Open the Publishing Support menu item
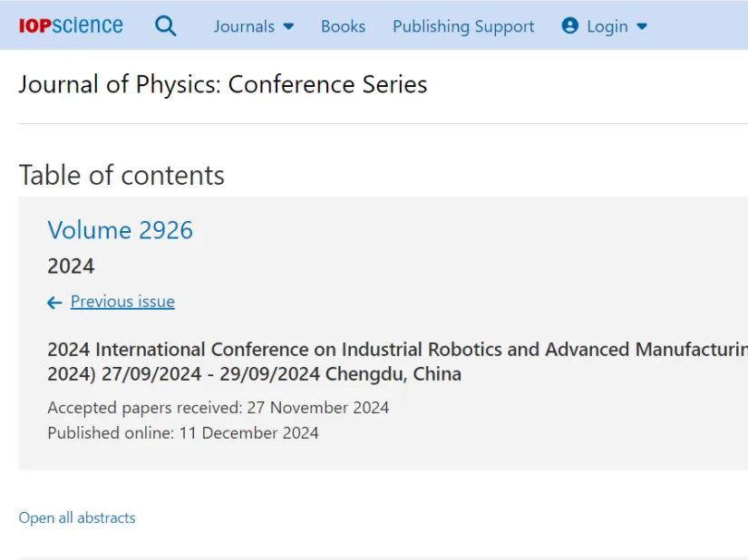This screenshot has height=560, width=748. pyautogui.click(x=463, y=26)
